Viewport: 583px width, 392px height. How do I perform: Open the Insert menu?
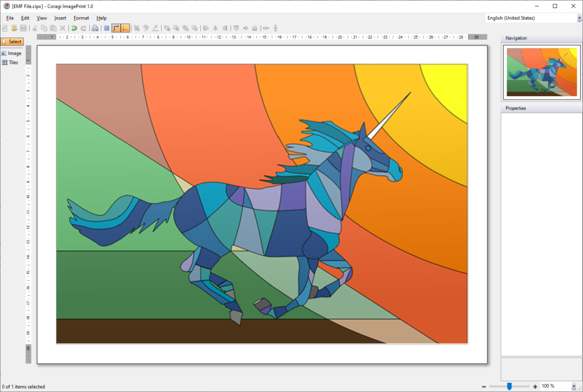click(60, 18)
